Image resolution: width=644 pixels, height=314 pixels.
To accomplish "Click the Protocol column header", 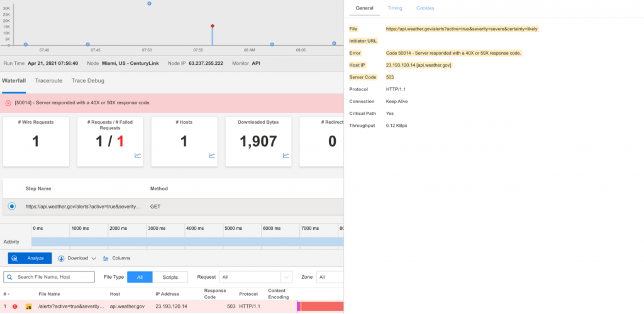I will coord(248,294).
